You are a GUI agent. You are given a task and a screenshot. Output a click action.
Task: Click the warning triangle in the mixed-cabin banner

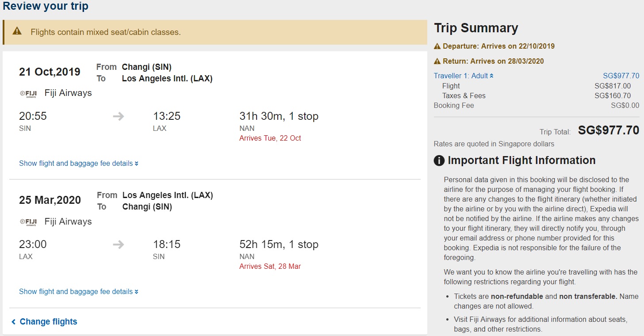tap(17, 31)
